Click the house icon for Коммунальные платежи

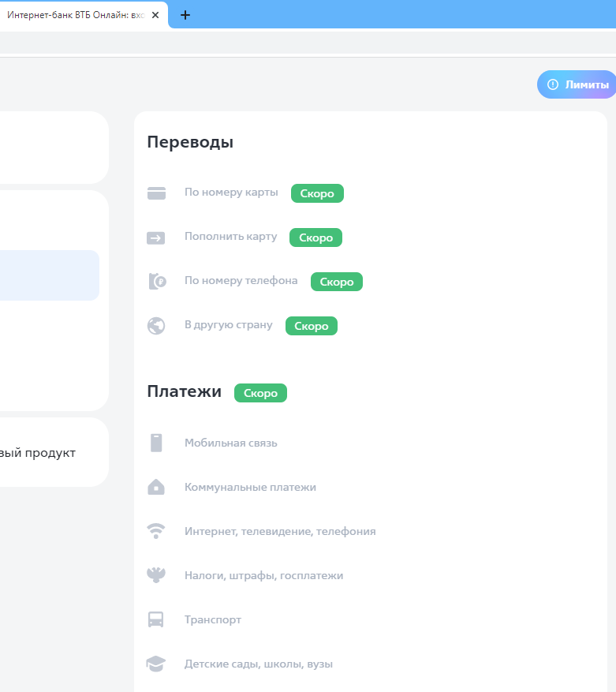coord(156,487)
